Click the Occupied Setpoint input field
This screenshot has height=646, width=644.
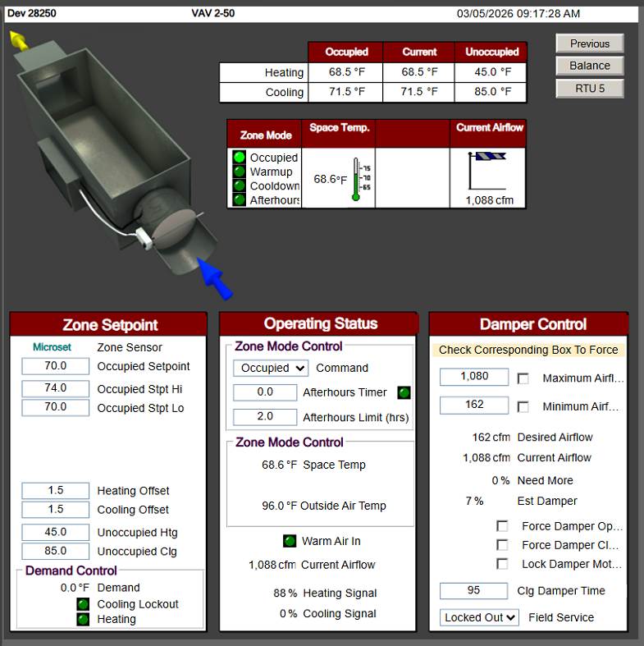pyautogui.click(x=56, y=366)
